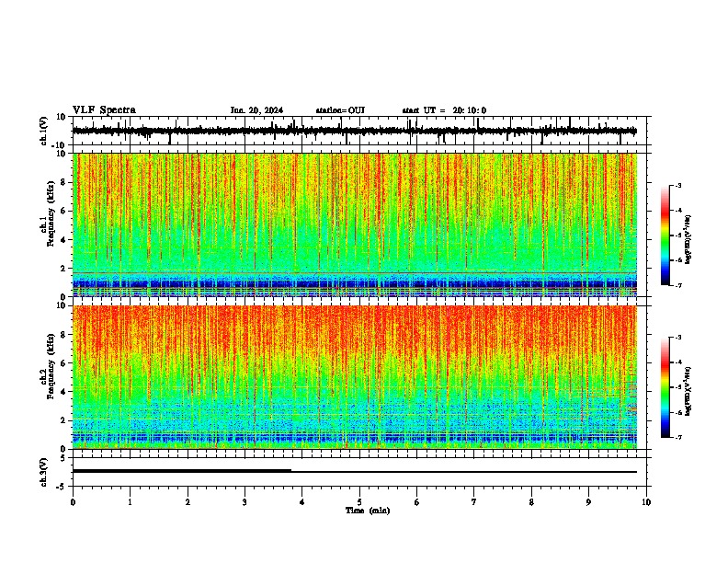728x563 pixels.
Task: Click the ch.1 spectrogram plot area
Action: click(355, 224)
